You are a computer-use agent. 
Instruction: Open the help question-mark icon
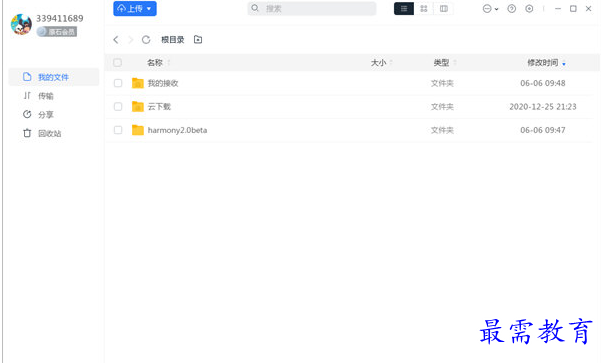click(511, 8)
